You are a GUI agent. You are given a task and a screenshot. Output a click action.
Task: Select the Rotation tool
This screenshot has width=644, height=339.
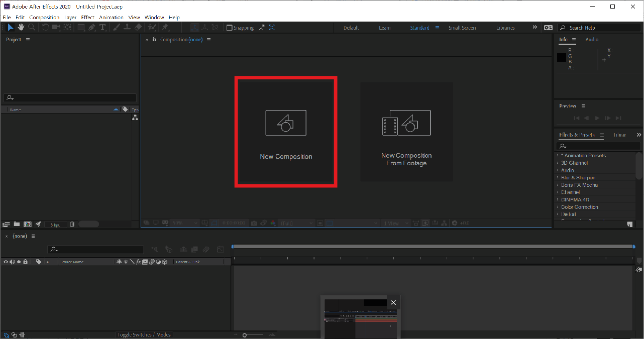tap(45, 28)
